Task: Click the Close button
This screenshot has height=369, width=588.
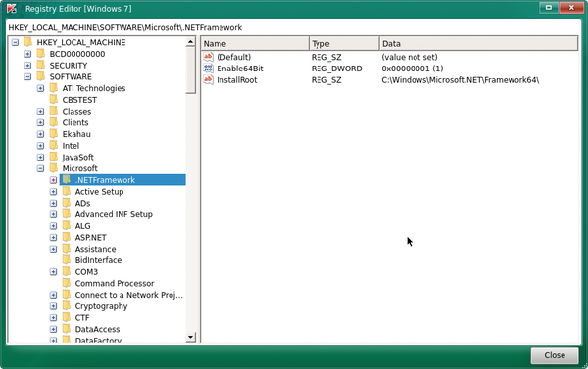Action: point(555,355)
